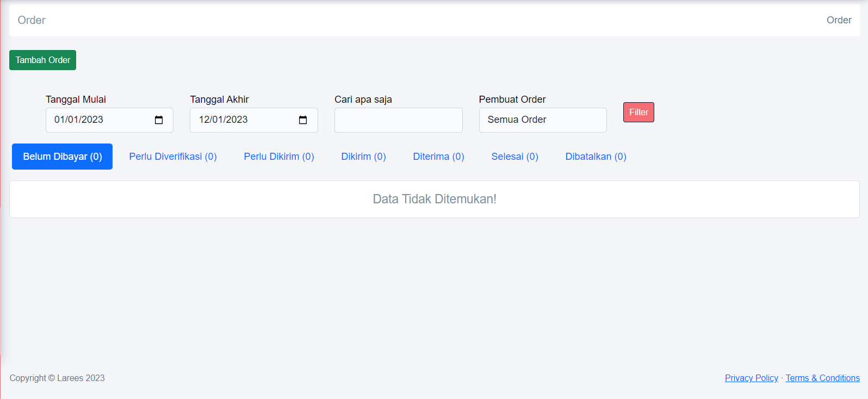The width and height of the screenshot is (868, 399).
Task: Click the Data Tidak Ditemukan message
Action: (434, 199)
